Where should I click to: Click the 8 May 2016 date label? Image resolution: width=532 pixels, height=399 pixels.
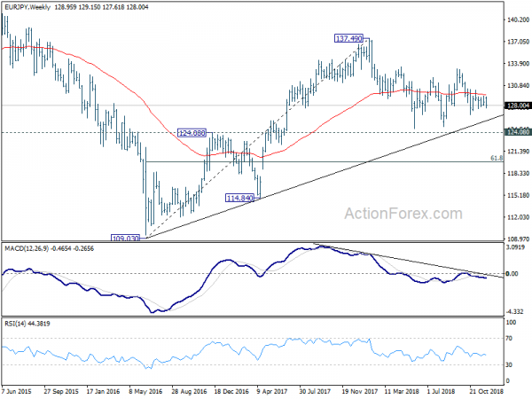click(146, 391)
